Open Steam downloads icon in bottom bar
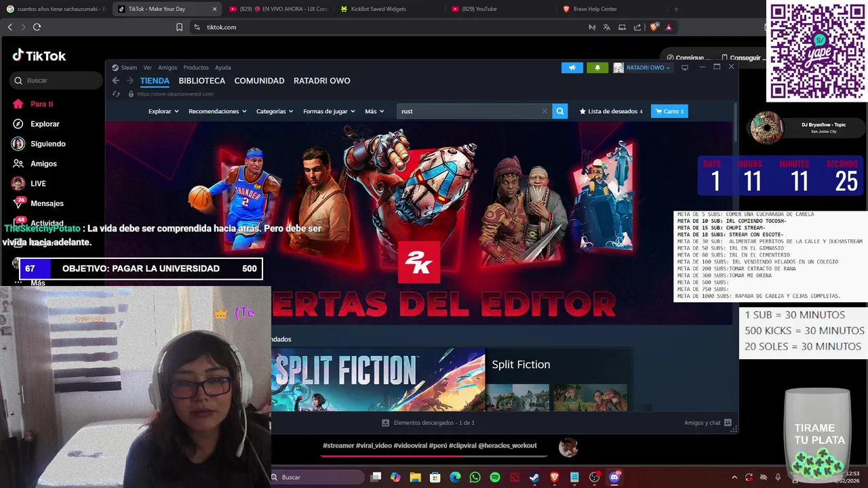The image size is (868, 488). [386, 422]
